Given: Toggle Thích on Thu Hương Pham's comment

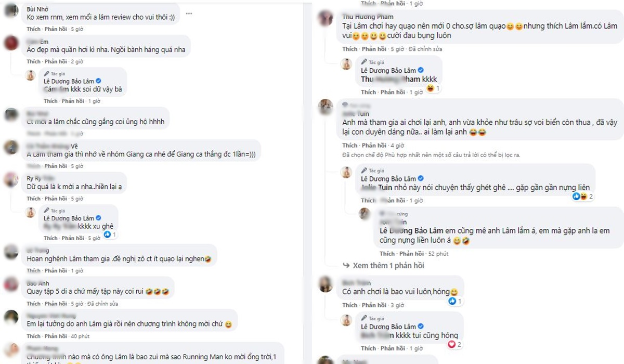Looking at the screenshot, I should coord(349,49).
